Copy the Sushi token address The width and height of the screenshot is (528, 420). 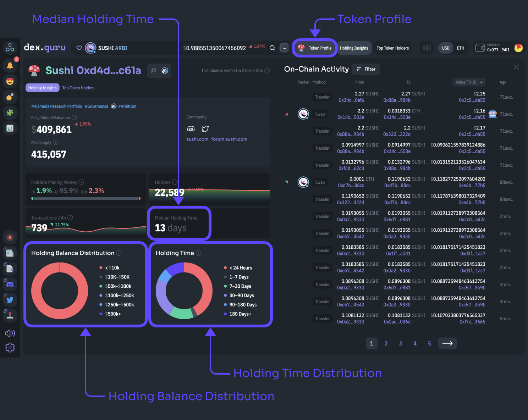point(153,71)
